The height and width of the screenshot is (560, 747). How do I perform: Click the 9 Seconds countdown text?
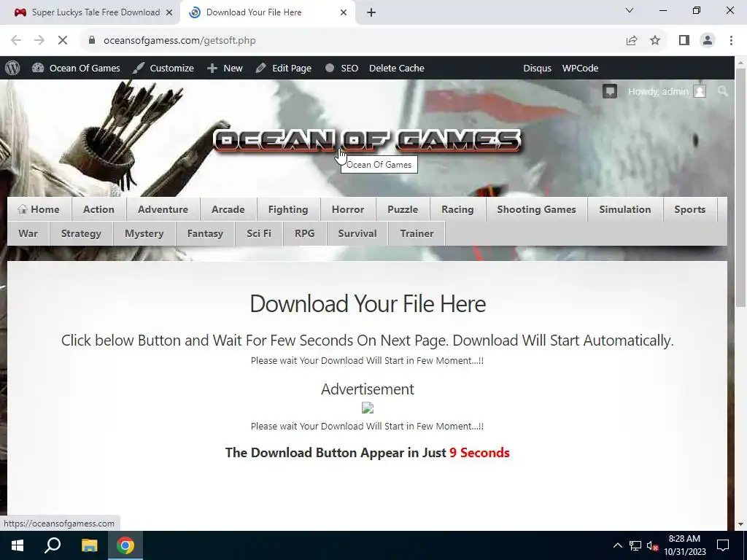[x=479, y=452]
